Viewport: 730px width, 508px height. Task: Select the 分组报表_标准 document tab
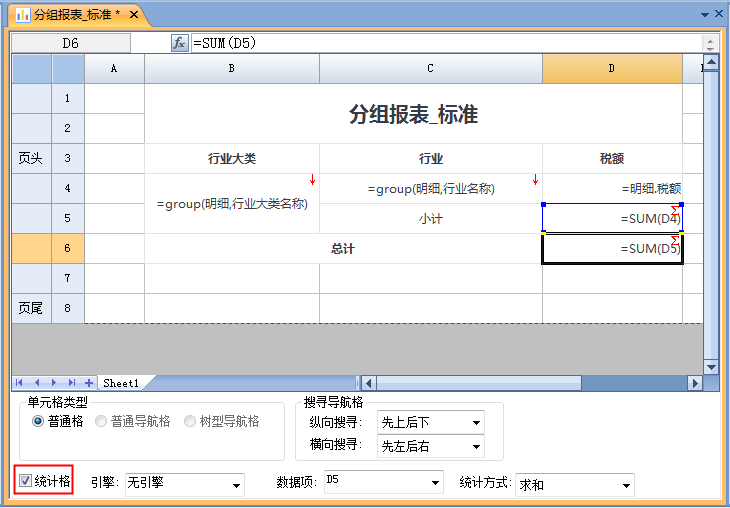(76, 15)
